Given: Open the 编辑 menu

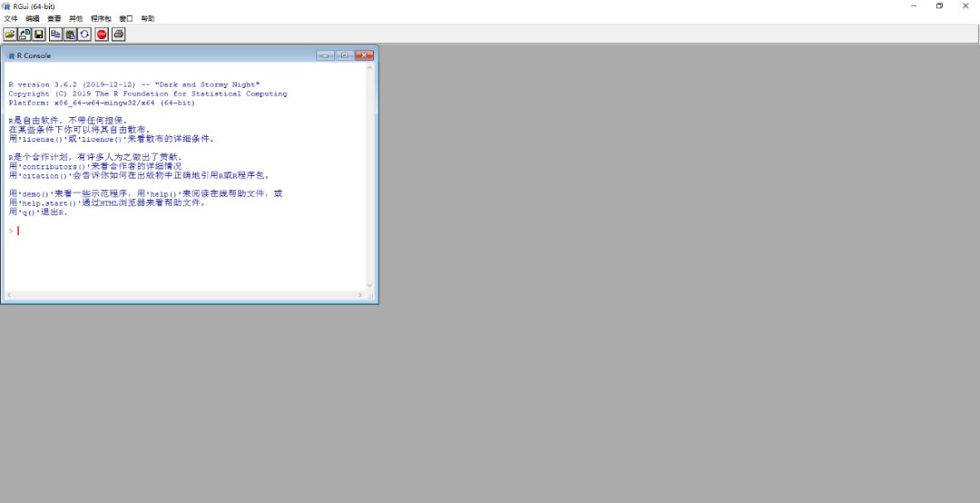Looking at the screenshot, I should [33, 18].
